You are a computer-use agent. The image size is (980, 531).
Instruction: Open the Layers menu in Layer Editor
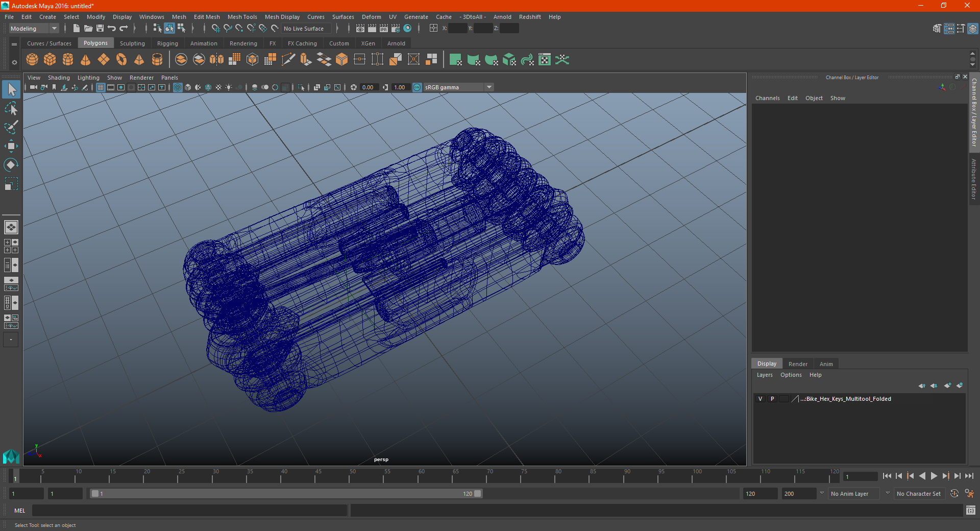coord(765,375)
